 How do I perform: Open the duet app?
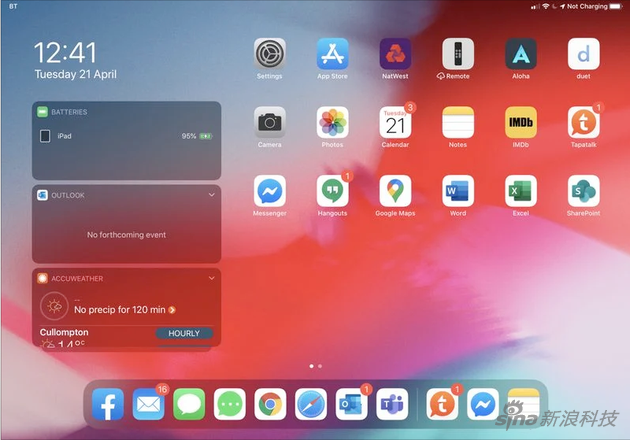pyautogui.click(x=583, y=54)
